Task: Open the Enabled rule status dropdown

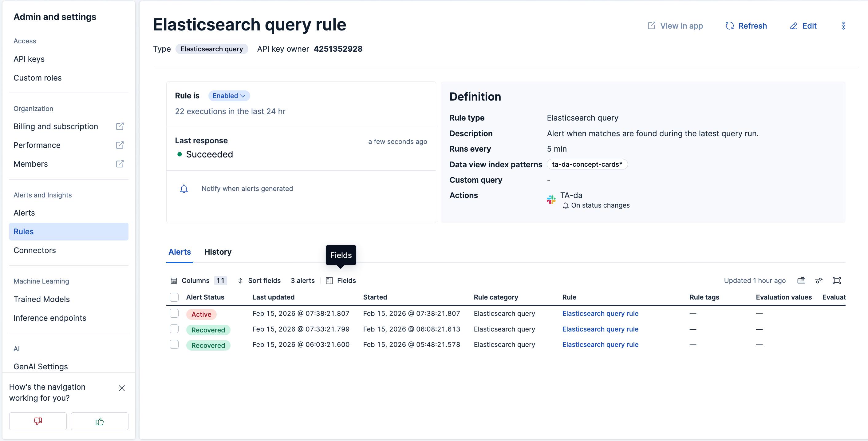Action: (229, 96)
